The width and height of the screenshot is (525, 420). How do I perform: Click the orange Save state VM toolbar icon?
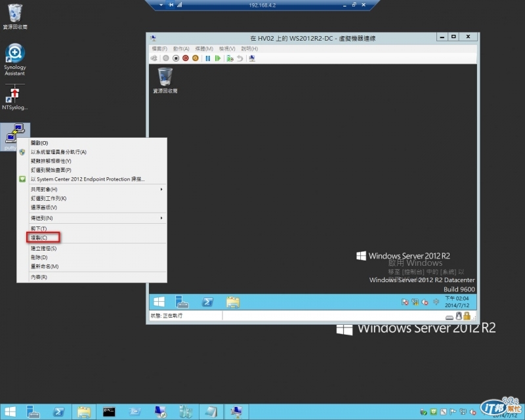coord(195,58)
